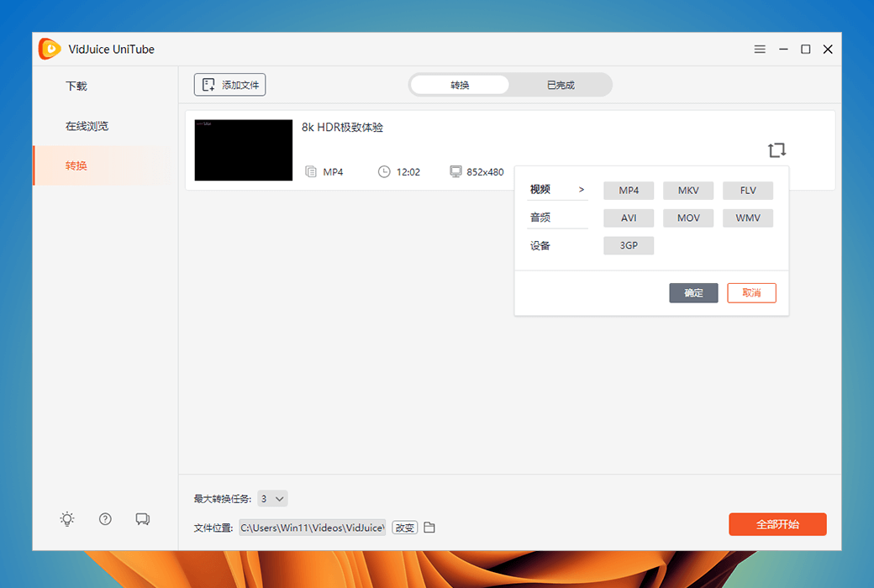The height and width of the screenshot is (588, 874).
Task: Click the monitor resolution icon
Action: click(x=456, y=171)
